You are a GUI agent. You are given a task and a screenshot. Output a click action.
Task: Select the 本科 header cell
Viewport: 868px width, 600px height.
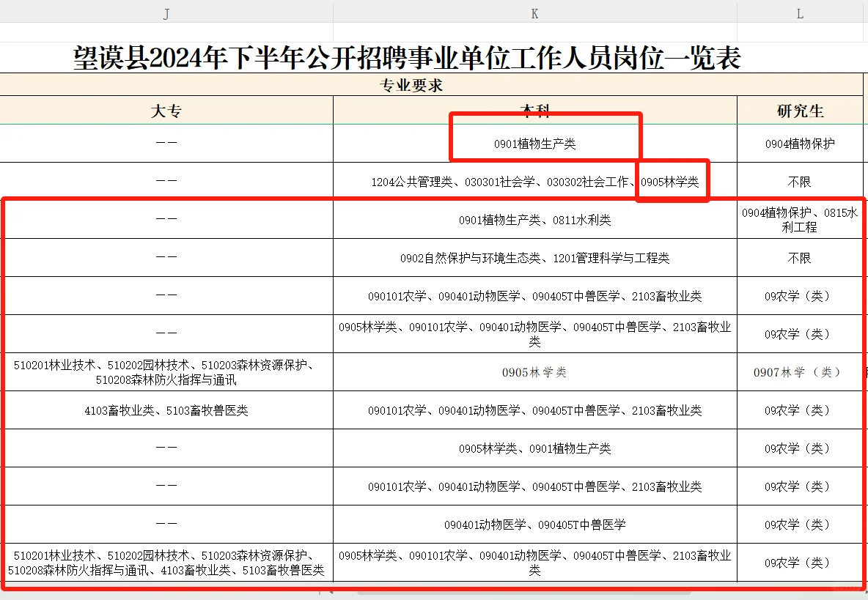[534, 111]
